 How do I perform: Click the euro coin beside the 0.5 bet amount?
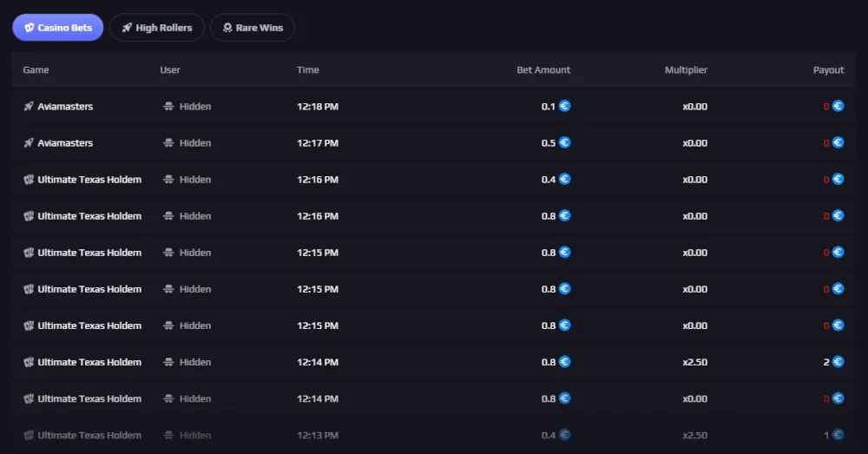pos(565,142)
